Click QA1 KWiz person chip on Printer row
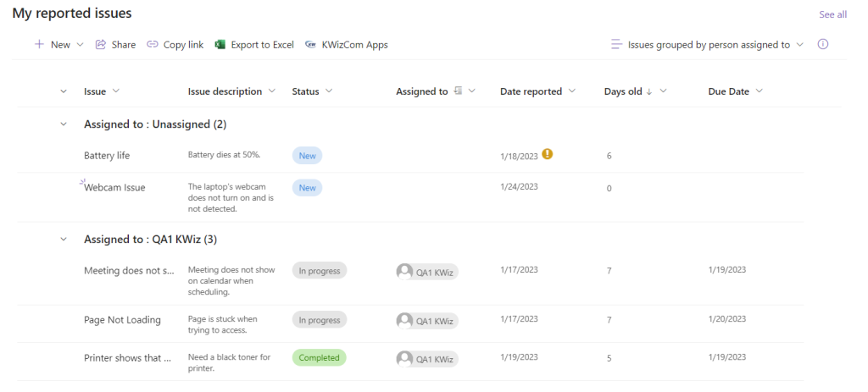Viewport: 868px width, 392px height. [427, 359]
